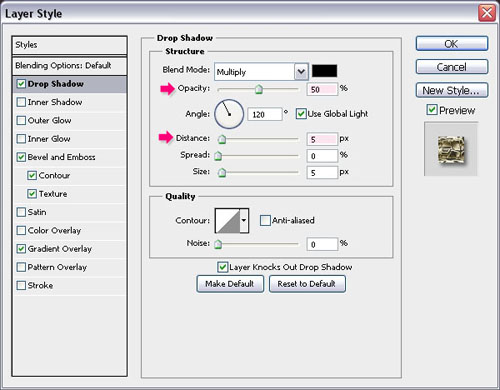Click the Distance value field
This screenshot has width=500, height=390.
(x=322, y=139)
